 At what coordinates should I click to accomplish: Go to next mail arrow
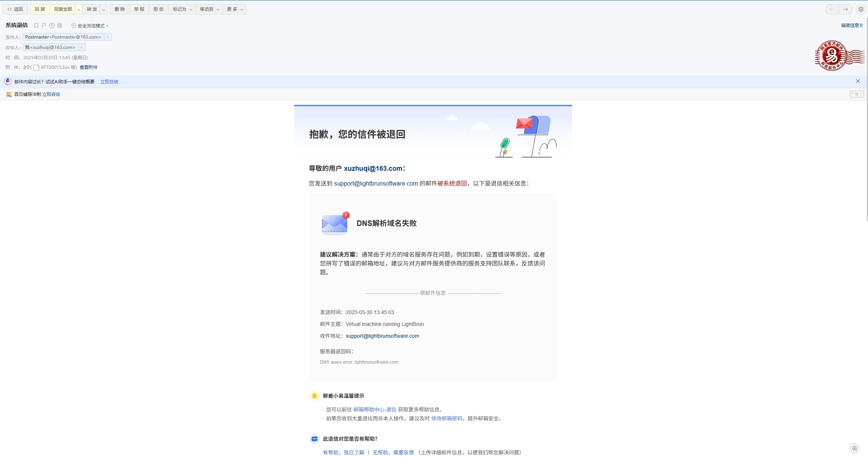point(845,9)
